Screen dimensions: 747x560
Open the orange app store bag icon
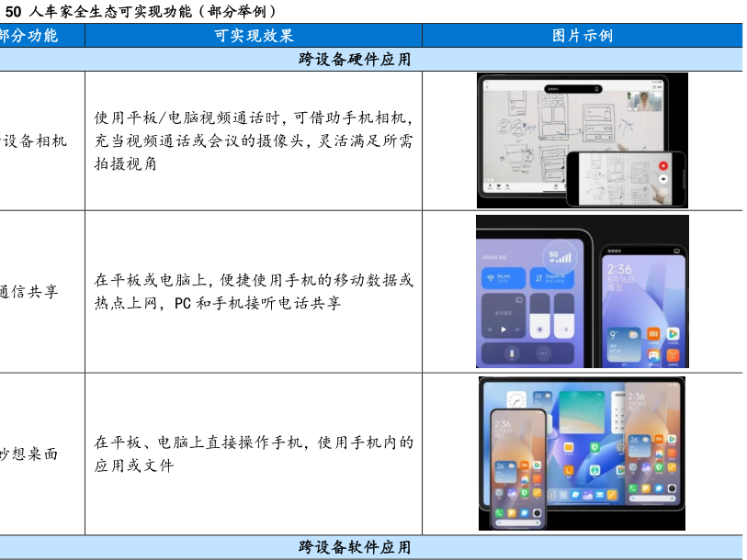click(x=673, y=354)
